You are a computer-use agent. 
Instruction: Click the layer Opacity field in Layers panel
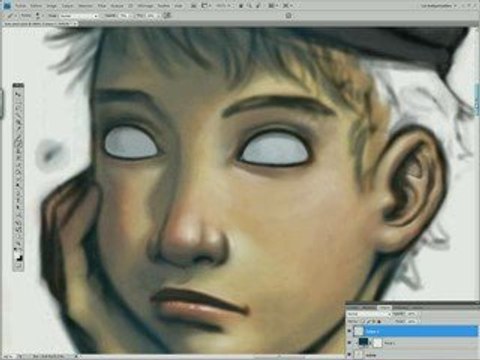pyautogui.click(x=411, y=314)
